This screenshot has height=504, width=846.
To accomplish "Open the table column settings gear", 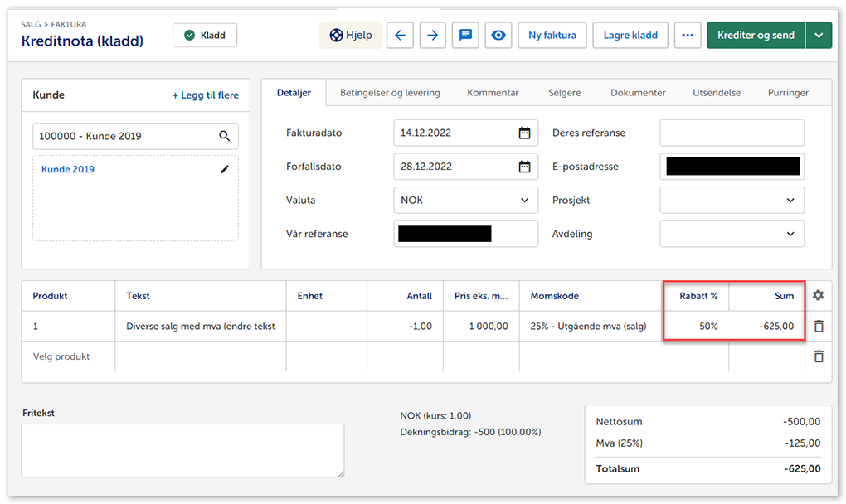I will [819, 296].
